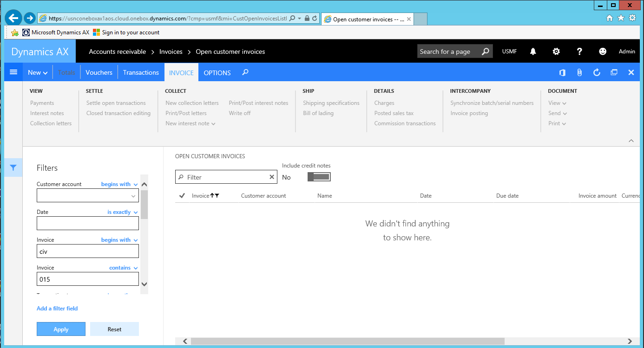Click the feedback smiley face icon
The image size is (644, 348).
pyautogui.click(x=603, y=52)
